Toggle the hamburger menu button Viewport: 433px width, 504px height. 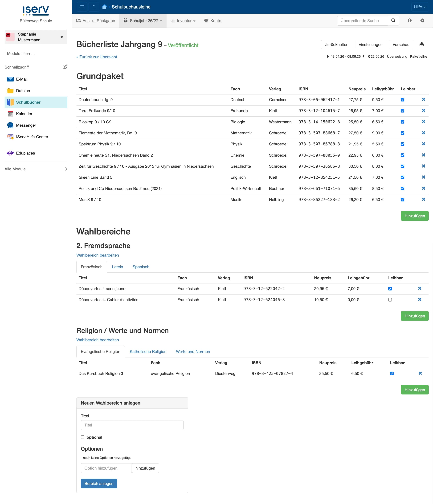(82, 7)
